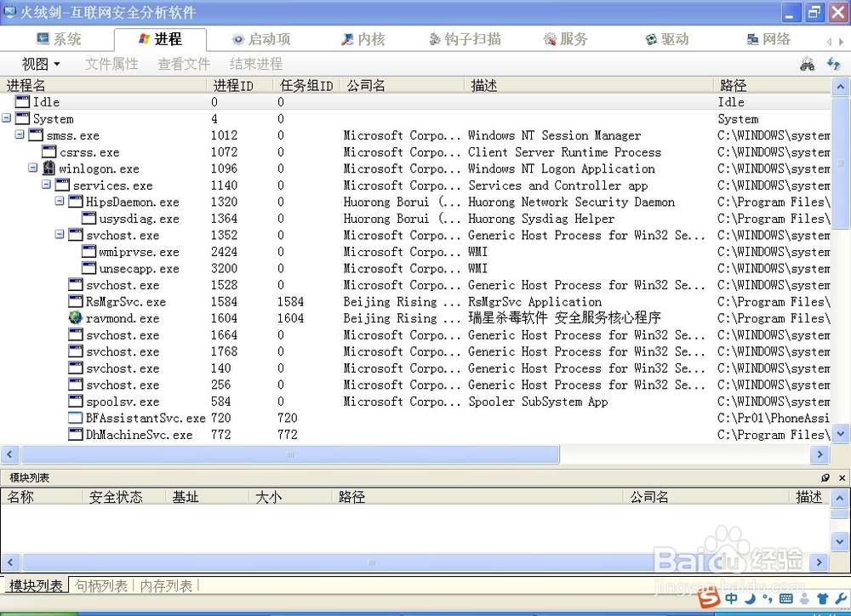Open Sogou wrench settings icon
Image resolution: width=851 pixels, height=616 pixels.
[x=842, y=598]
